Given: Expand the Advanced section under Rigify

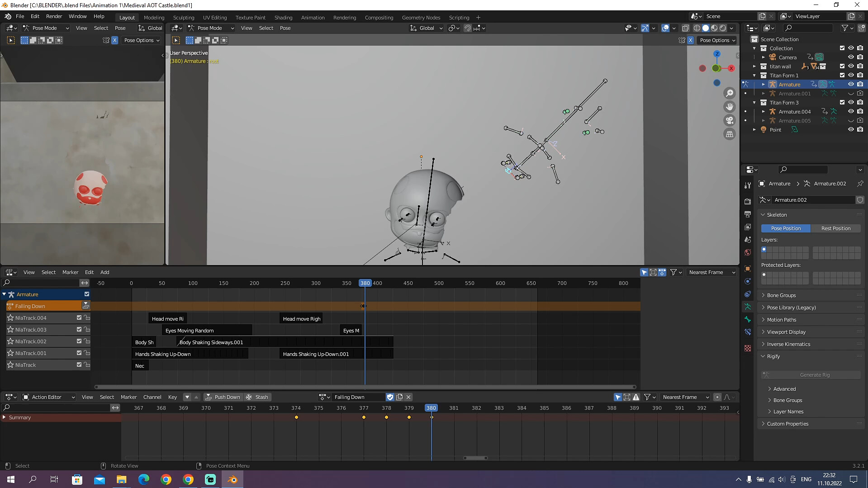Looking at the screenshot, I should 784,389.
